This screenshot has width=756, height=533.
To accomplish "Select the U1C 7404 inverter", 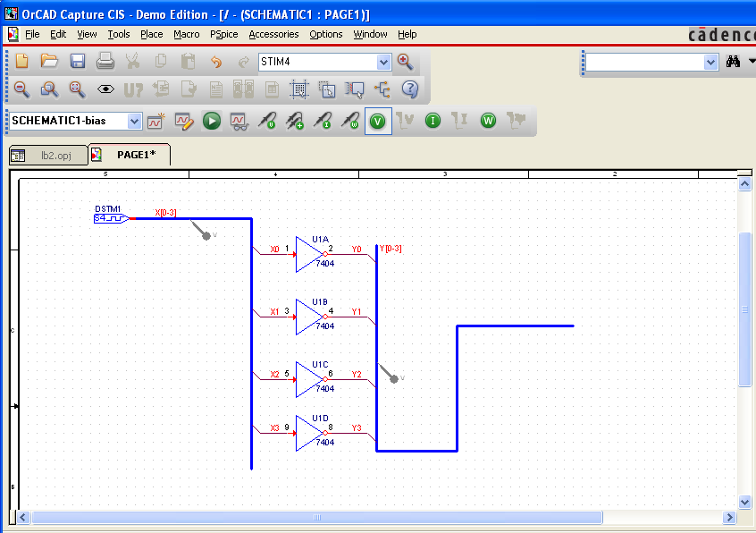I will click(309, 379).
